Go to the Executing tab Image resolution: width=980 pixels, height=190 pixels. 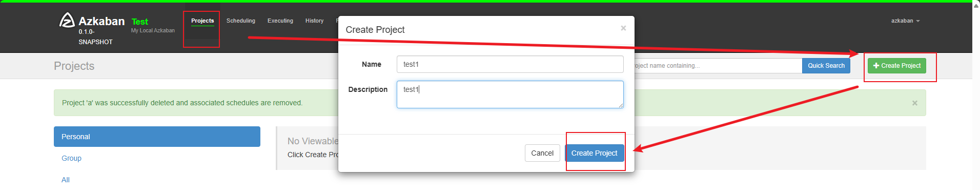click(x=280, y=21)
